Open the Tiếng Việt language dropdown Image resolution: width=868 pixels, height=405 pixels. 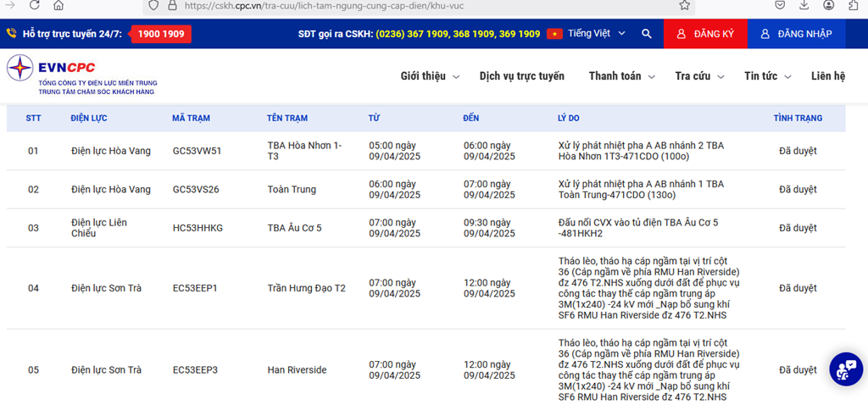597,34
